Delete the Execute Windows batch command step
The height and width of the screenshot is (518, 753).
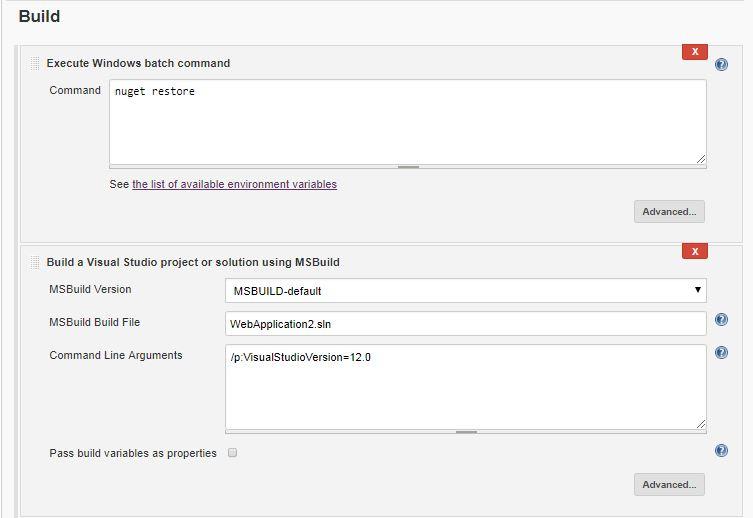point(694,52)
